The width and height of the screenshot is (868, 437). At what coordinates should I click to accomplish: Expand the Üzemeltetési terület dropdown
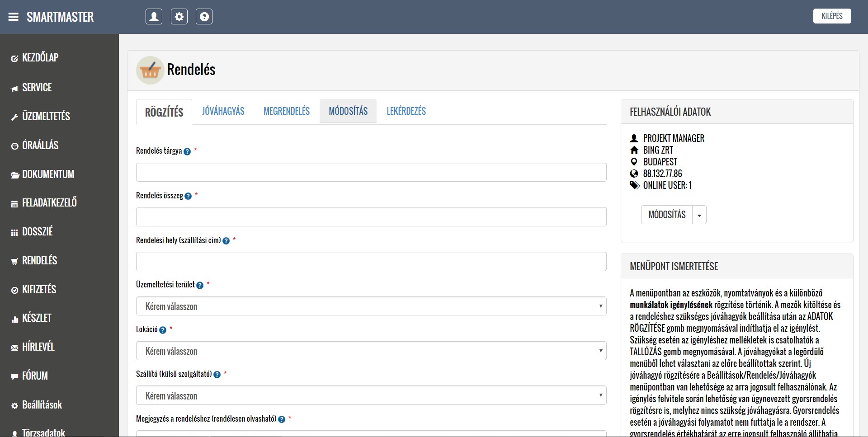371,306
